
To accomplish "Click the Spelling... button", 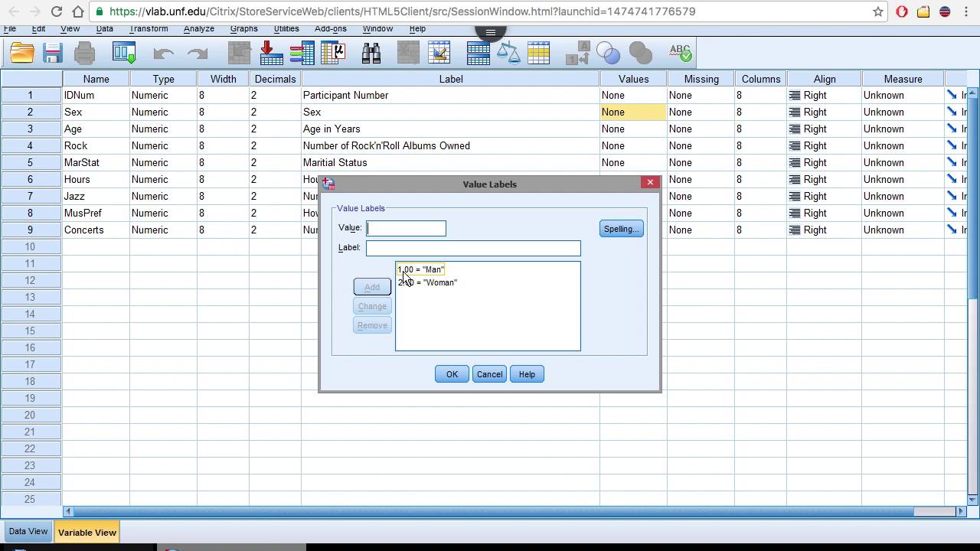I will [x=621, y=229].
